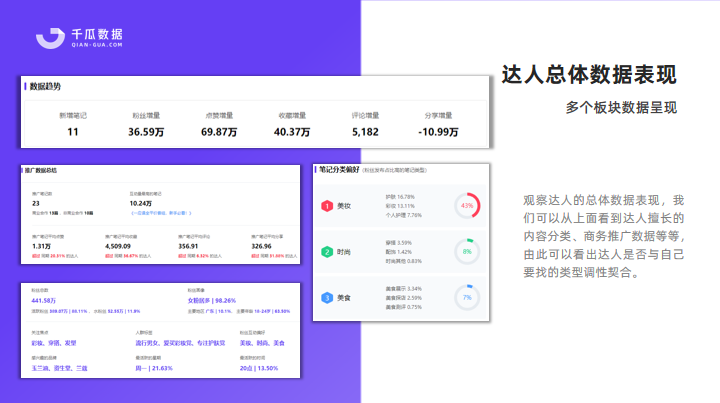720x403 pixels.
Task: Click the blue hexagon rank 3 badge
Action: 326,297
